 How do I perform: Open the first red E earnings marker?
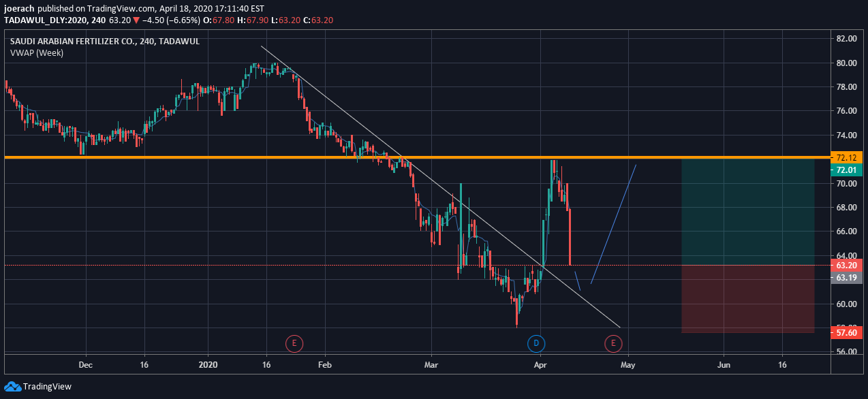294,342
